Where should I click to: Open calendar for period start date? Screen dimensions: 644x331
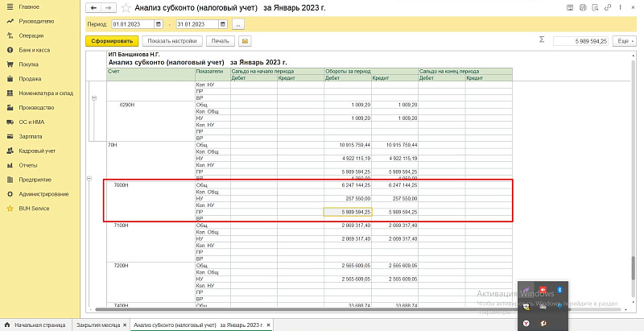(159, 24)
